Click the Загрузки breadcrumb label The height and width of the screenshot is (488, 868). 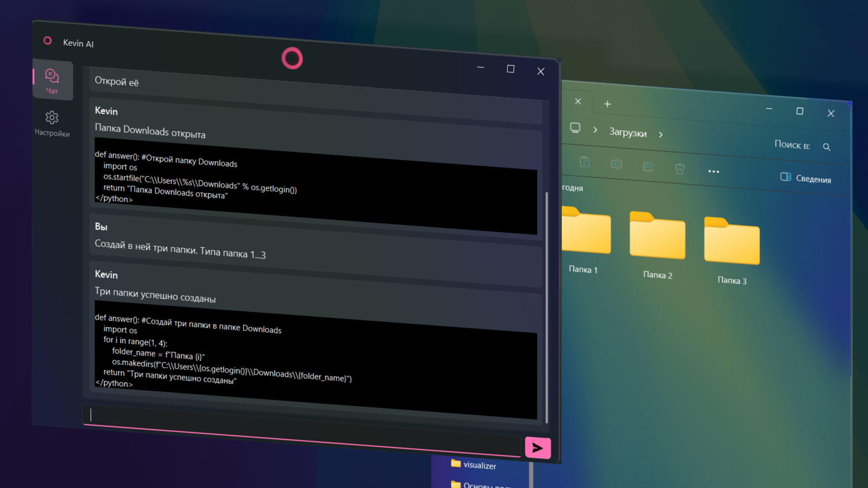coord(627,132)
